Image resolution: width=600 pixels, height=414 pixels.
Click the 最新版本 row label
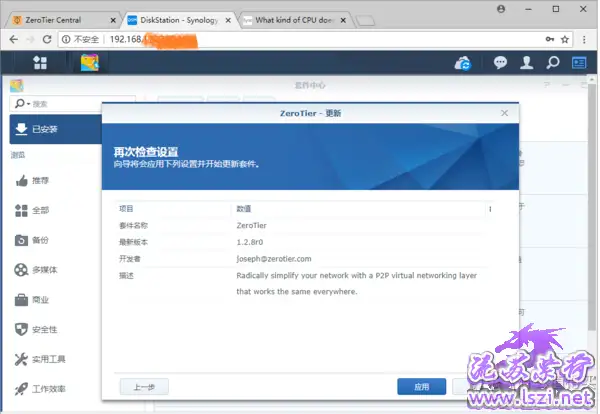[133, 242]
